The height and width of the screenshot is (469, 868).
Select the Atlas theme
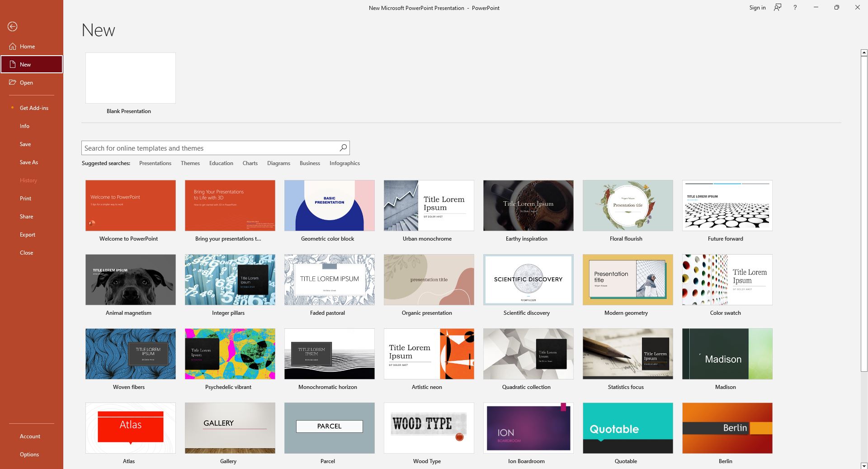pos(131,428)
